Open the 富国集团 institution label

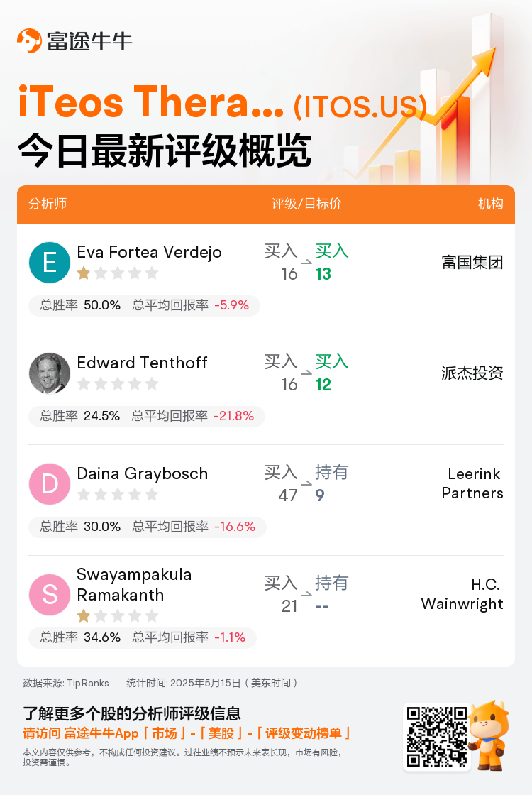tap(472, 262)
